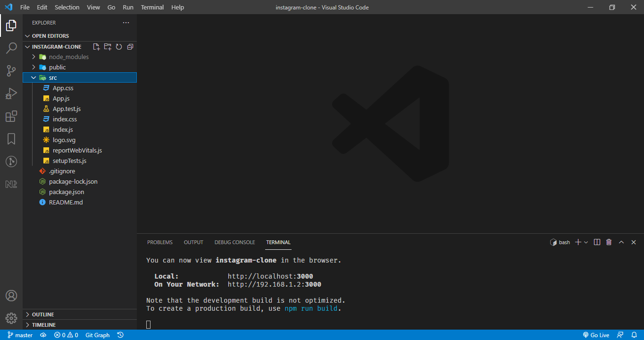This screenshot has width=644, height=340.
Task: Open the Extensions view
Action: (11, 116)
